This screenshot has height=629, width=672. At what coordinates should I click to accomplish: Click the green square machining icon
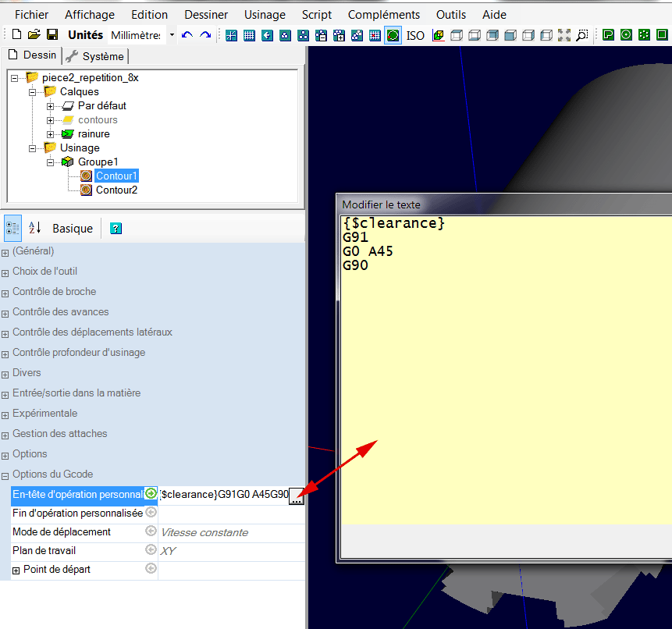point(662,35)
